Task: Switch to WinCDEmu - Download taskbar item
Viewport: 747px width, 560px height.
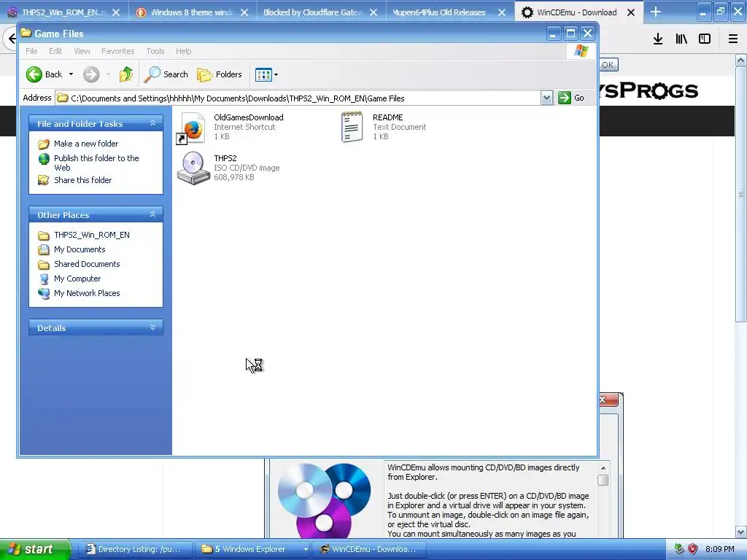Action: pos(369,549)
